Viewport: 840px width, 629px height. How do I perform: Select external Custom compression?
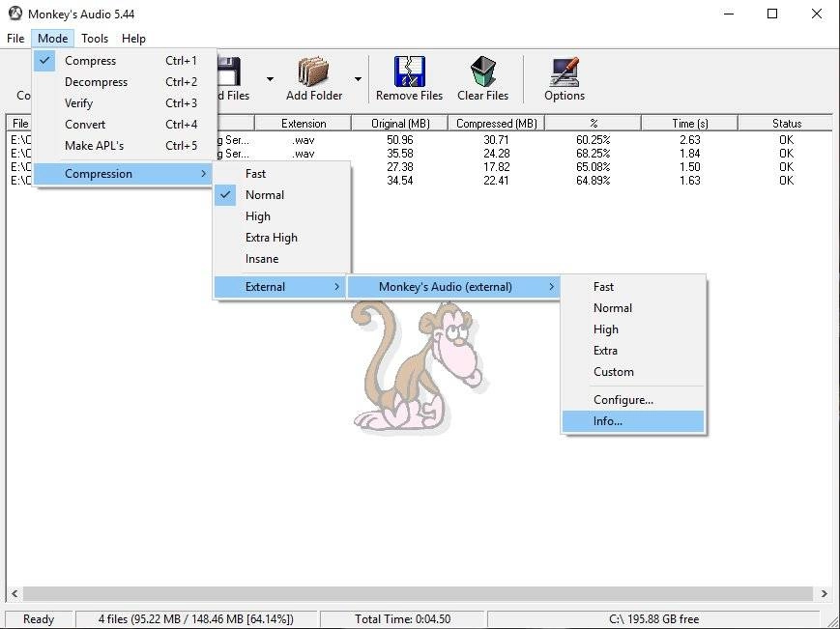click(633, 372)
